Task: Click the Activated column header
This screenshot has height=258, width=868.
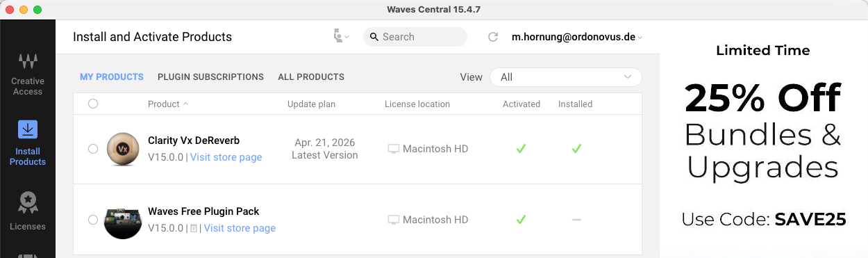Action: pos(521,104)
